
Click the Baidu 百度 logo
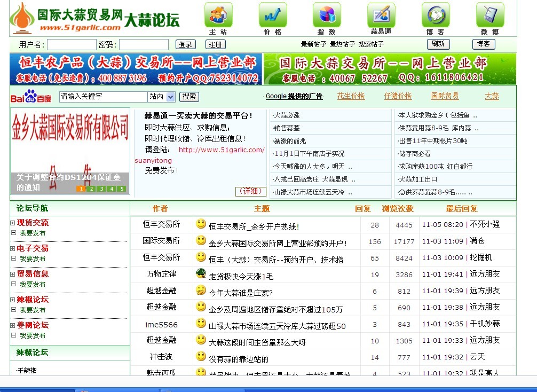[31, 96]
